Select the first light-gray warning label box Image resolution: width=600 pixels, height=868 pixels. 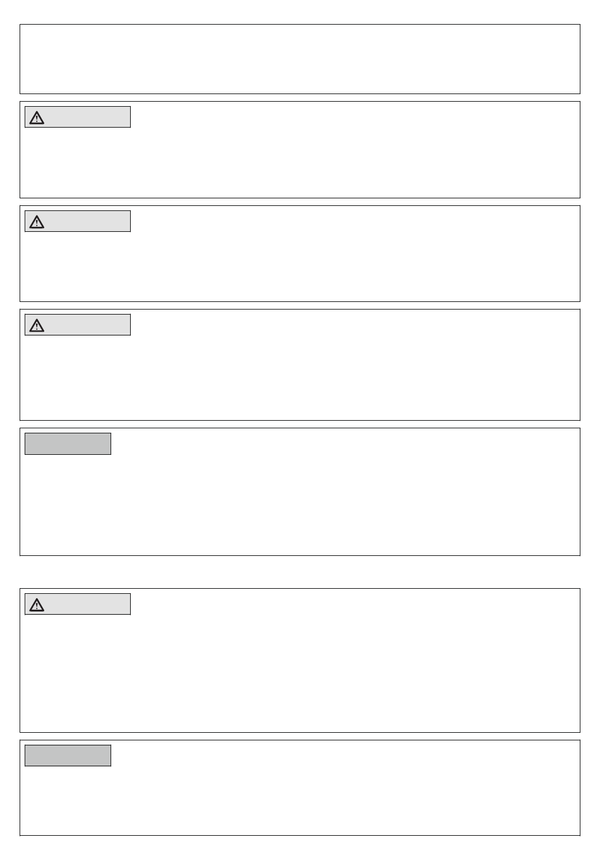(x=78, y=117)
